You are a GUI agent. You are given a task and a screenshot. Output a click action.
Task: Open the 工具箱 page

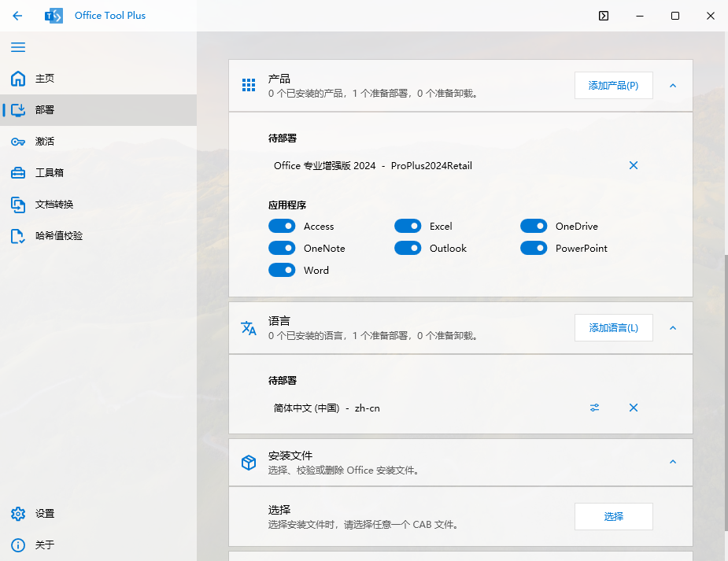pos(98,173)
